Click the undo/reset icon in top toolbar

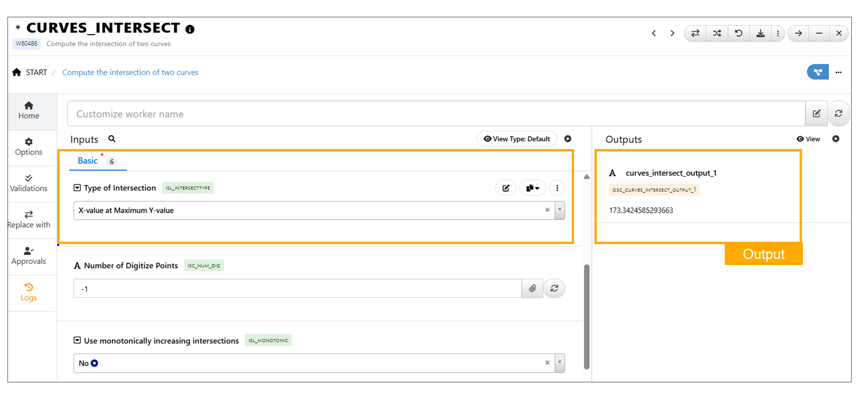tap(738, 34)
